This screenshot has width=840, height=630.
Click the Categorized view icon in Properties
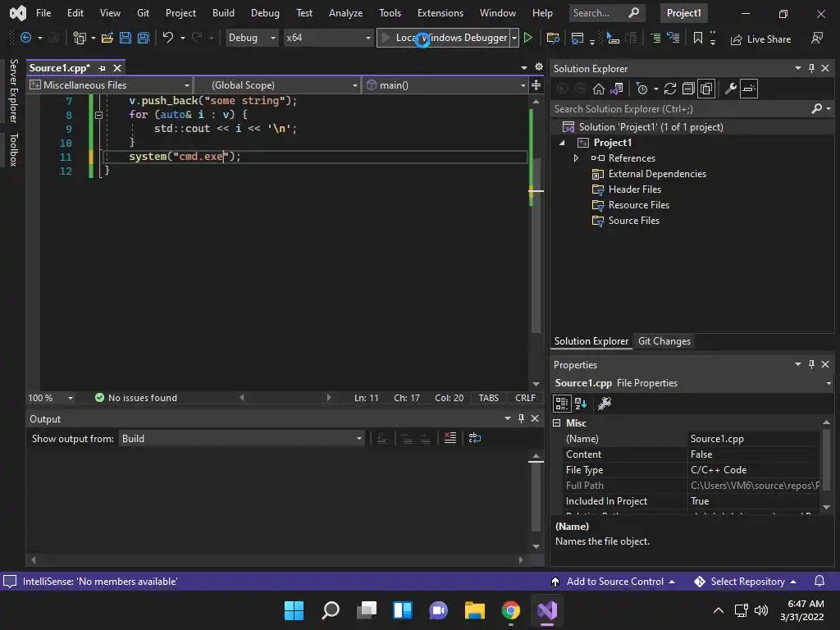coord(562,404)
